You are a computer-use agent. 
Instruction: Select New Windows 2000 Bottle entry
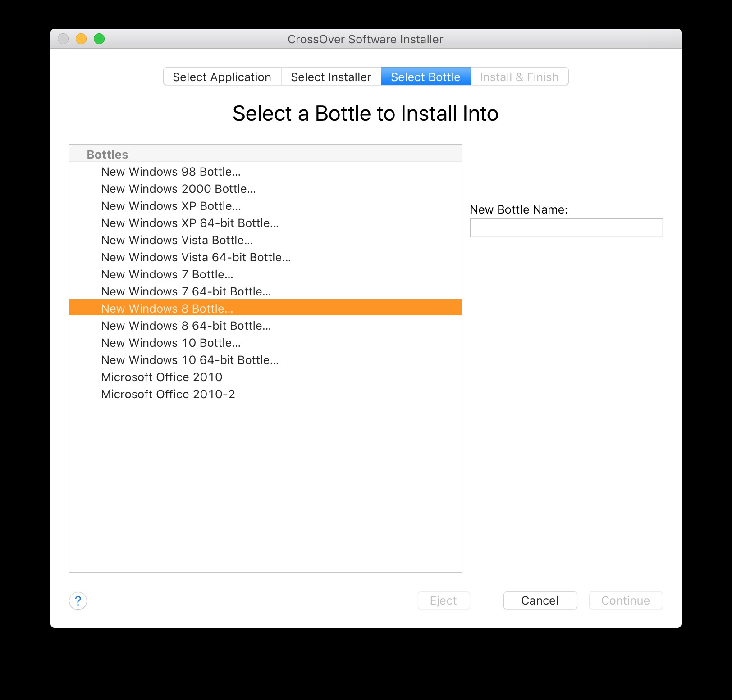coord(178,189)
